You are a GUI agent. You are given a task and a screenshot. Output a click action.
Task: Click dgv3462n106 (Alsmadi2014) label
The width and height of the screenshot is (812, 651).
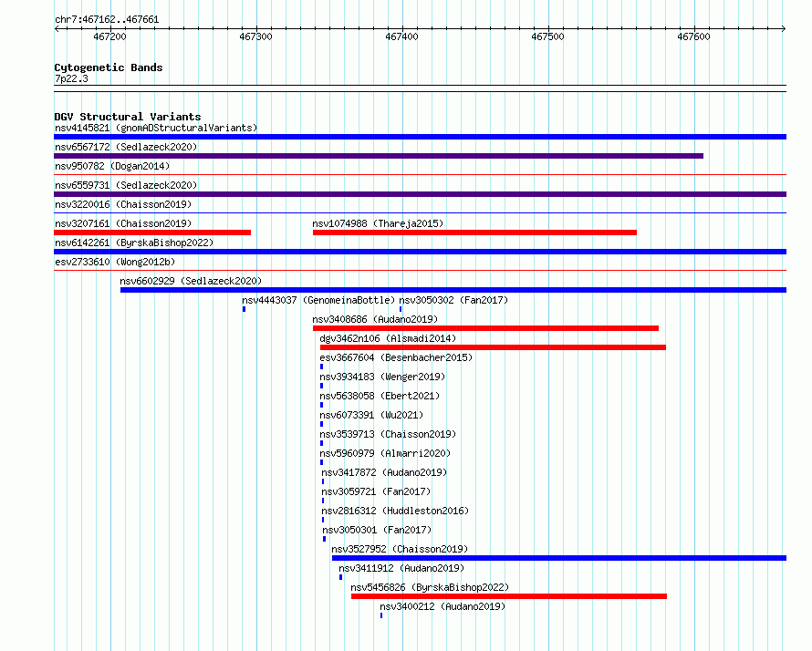[388, 338]
